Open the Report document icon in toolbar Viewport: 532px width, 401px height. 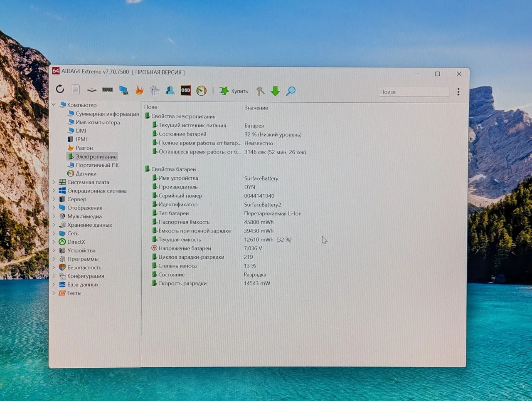coord(76,89)
